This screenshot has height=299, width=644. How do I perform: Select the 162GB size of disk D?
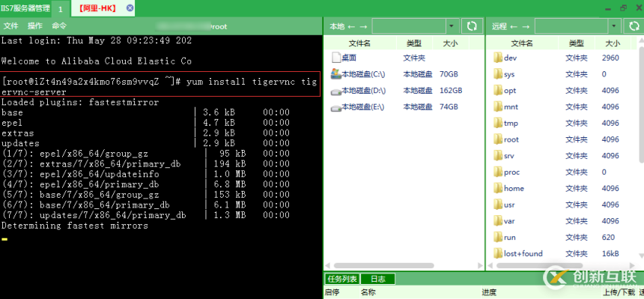tap(451, 91)
